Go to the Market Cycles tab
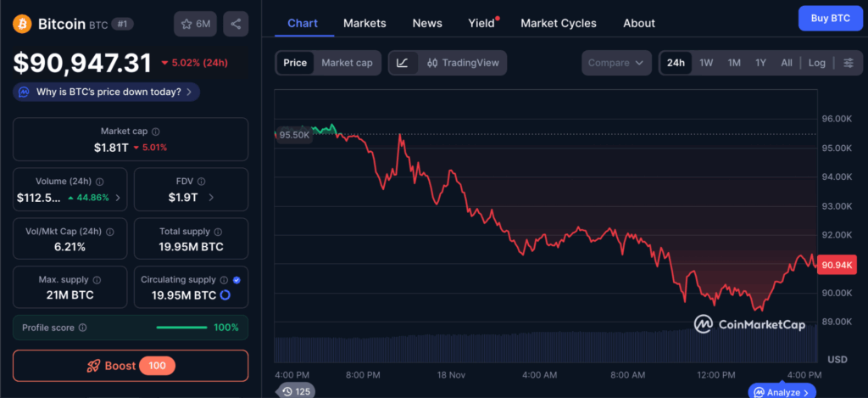 (x=558, y=23)
